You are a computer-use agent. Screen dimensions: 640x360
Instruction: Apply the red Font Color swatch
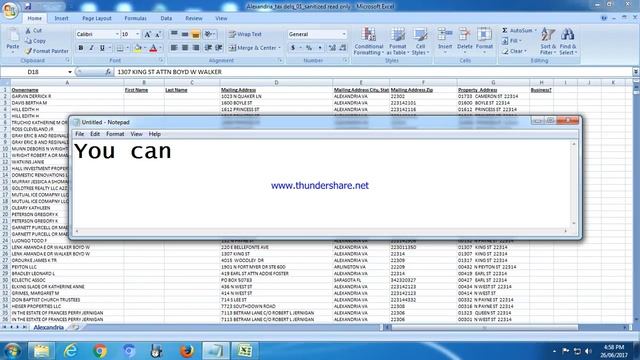pyautogui.click(x=153, y=48)
